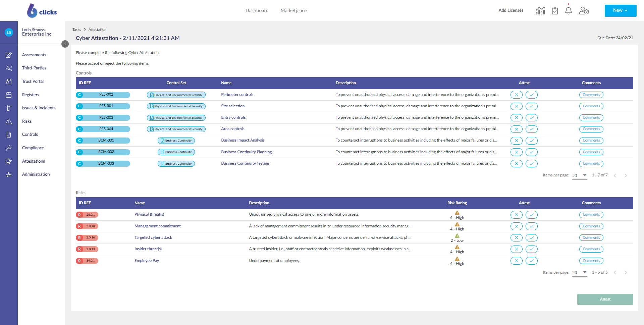Open Risks items per page dropdown
This screenshot has height=325, width=644.
click(x=580, y=272)
